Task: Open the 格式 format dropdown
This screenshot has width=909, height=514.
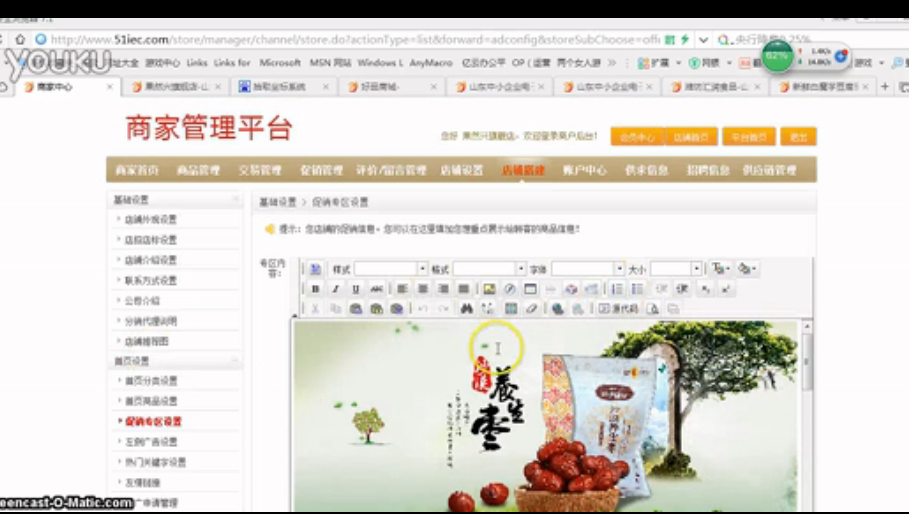Action: click(x=521, y=269)
